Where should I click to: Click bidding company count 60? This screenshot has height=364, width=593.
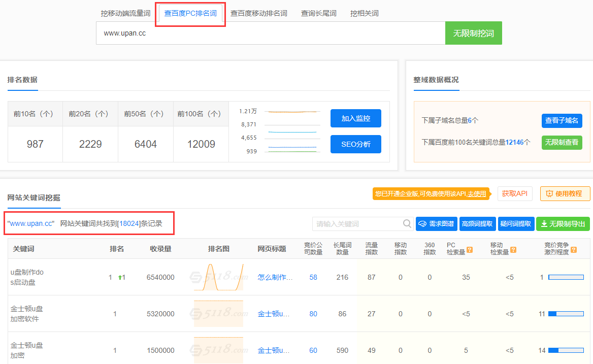[x=313, y=350]
